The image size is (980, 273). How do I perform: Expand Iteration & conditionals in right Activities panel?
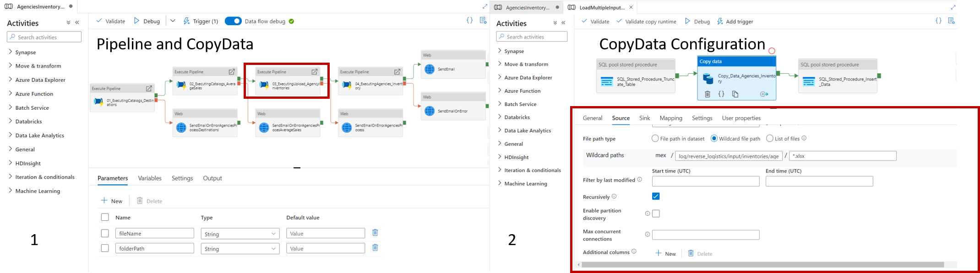coord(500,170)
